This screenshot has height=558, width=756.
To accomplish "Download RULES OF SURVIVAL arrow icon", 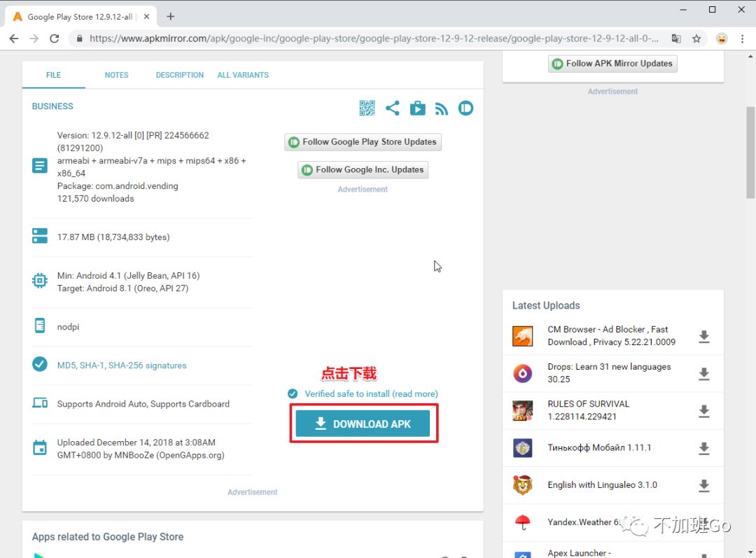I will 704,411.
